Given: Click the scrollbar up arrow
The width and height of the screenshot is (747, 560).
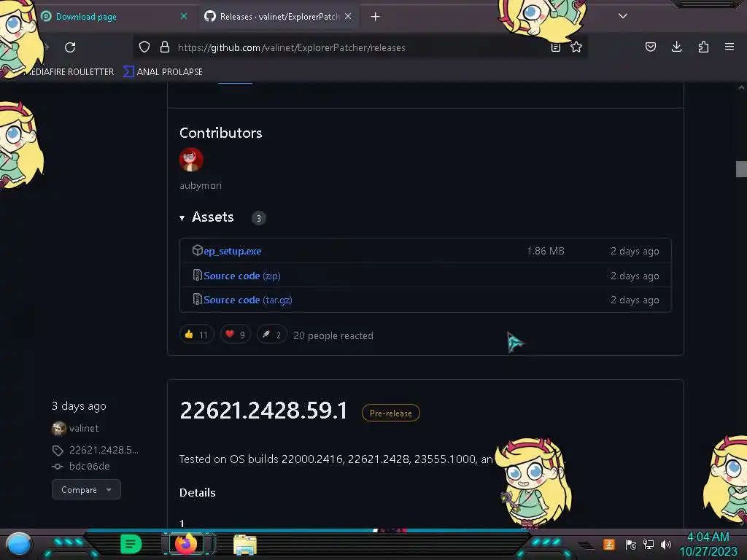Looking at the screenshot, I should coord(741,88).
